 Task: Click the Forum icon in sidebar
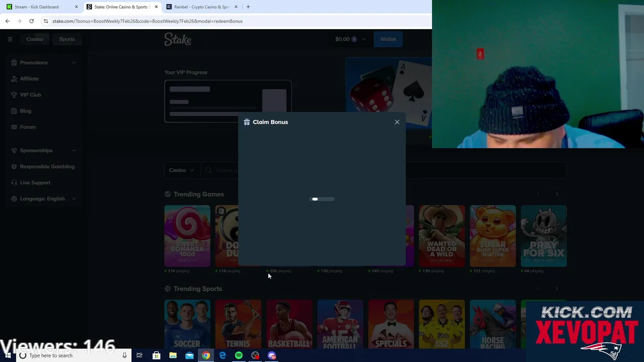15,127
